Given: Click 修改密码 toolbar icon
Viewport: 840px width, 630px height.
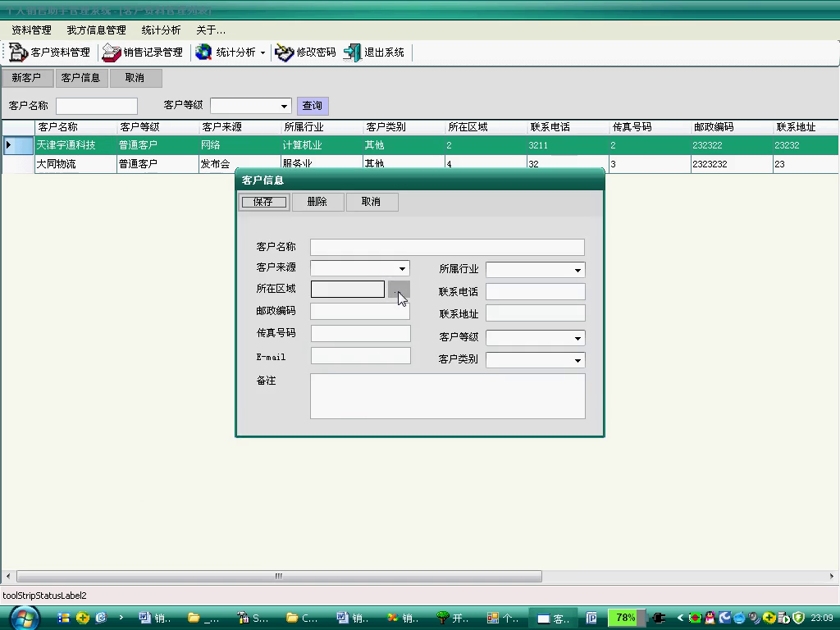Looking at the screenshot, I should [284, 52].
